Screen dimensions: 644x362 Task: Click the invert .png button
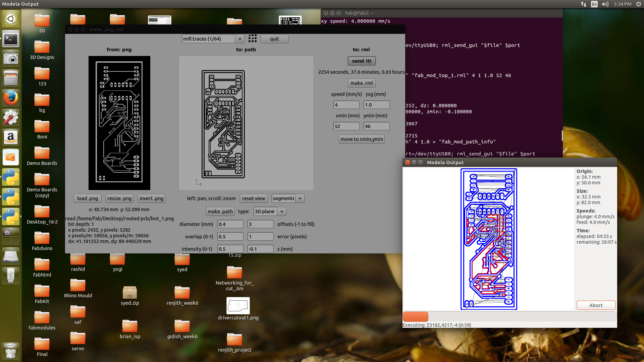click(151, 198)
